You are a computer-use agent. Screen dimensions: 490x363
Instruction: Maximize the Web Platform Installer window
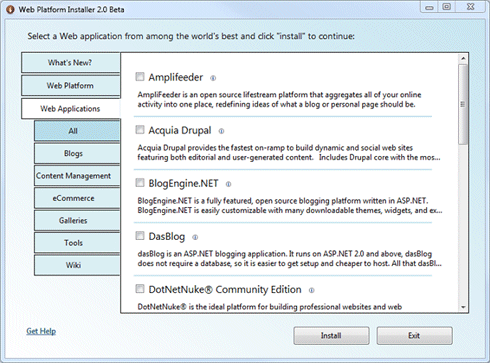tap(447, 7)
